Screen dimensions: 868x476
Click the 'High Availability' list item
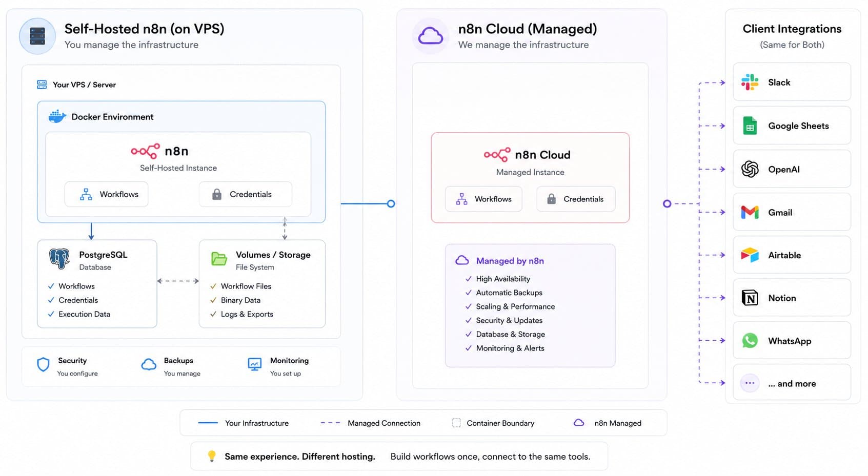click(x=497, y=279)
